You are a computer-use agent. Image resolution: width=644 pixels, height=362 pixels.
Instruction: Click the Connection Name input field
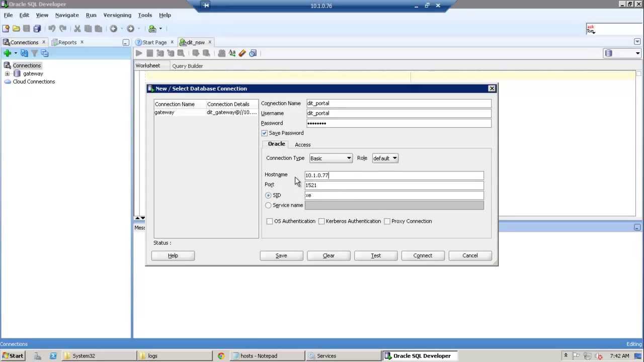pos(398,104)
